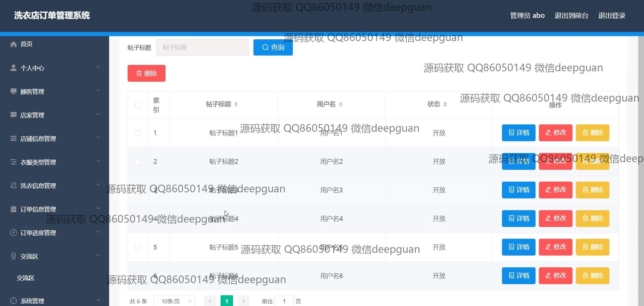Toggle the select-all checkbox in table header
644x306 pixels.
click(138, 105)
